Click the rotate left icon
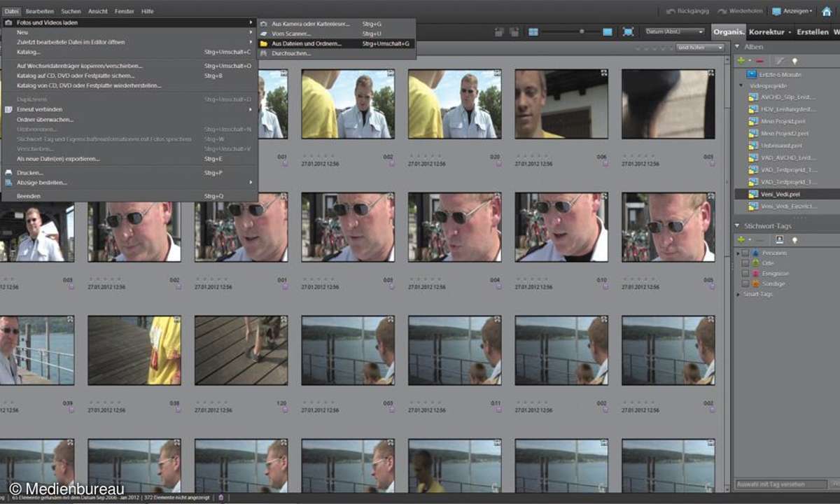 click(499, 31)
